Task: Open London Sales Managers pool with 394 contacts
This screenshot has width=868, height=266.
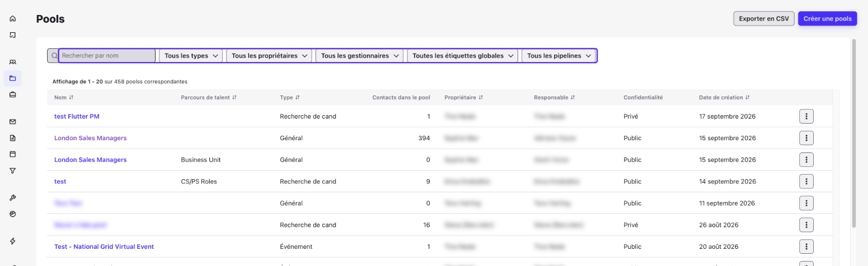Action: tap(90, 138)
